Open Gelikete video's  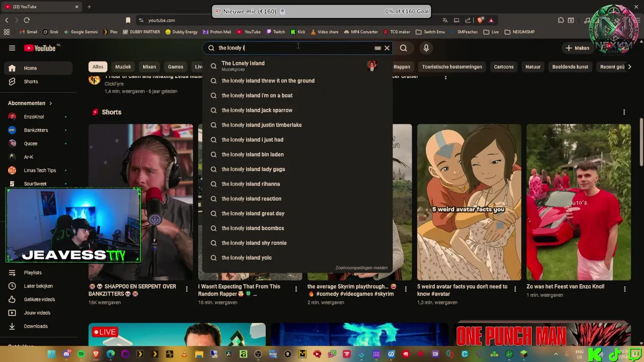pos(39,299)
